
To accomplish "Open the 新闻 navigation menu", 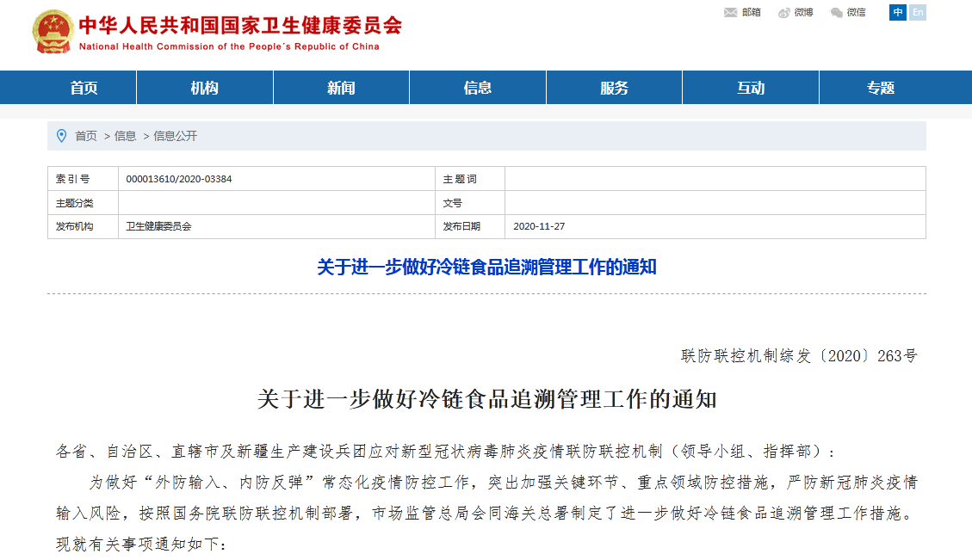I will [x=341, y=88].
